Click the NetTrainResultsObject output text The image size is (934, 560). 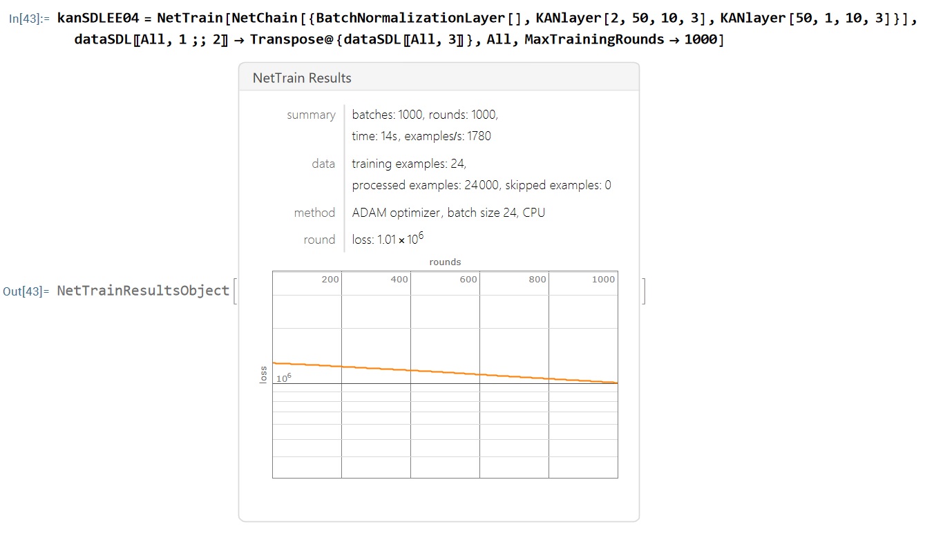pyautogui.click(x=143, y=291)
